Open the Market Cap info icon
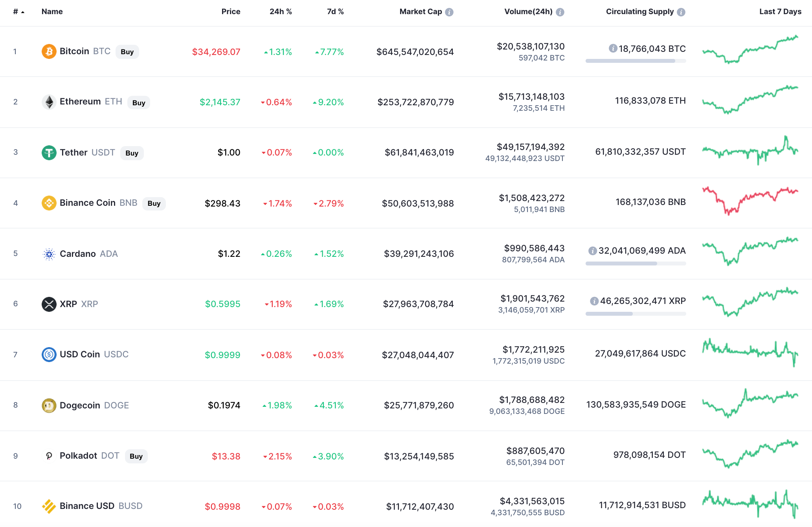The height and width of the screenshot is (527, 812). pos(449,12)
